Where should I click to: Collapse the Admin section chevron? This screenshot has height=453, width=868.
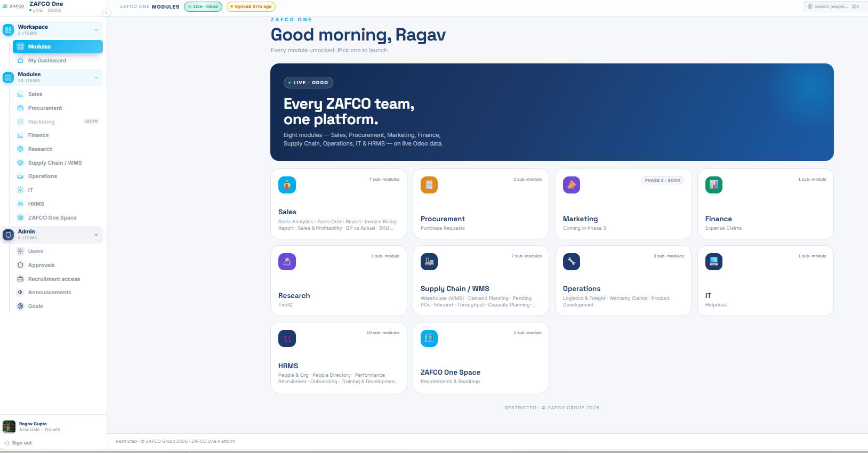[96, 234]
